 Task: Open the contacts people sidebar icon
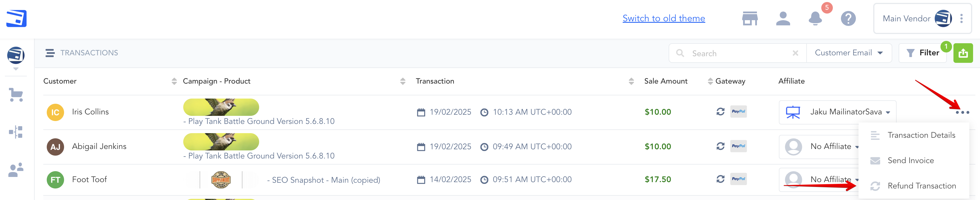pos(16,170)
